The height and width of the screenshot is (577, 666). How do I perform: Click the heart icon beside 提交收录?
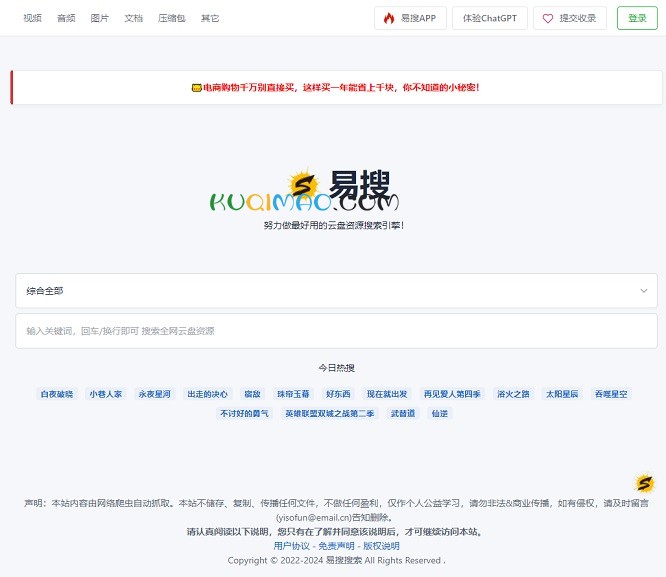[x=548, y=18]
